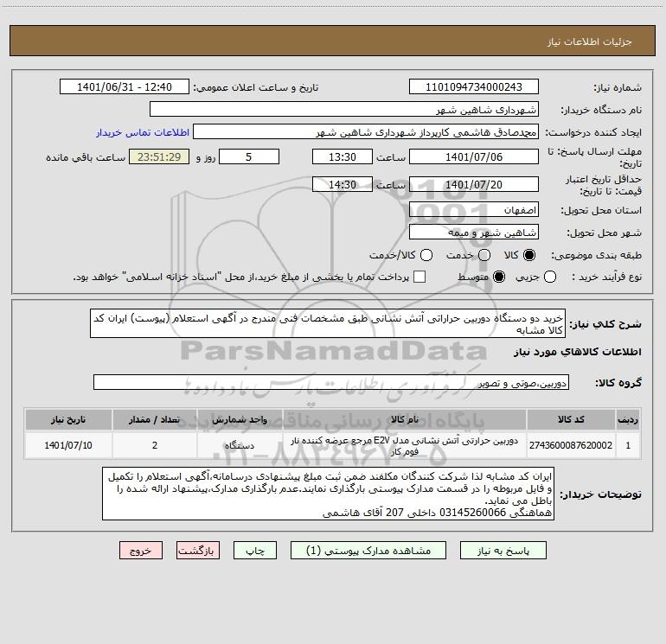Click the تاریخ نیاز column header
The image size is (666, 644).
68,420
